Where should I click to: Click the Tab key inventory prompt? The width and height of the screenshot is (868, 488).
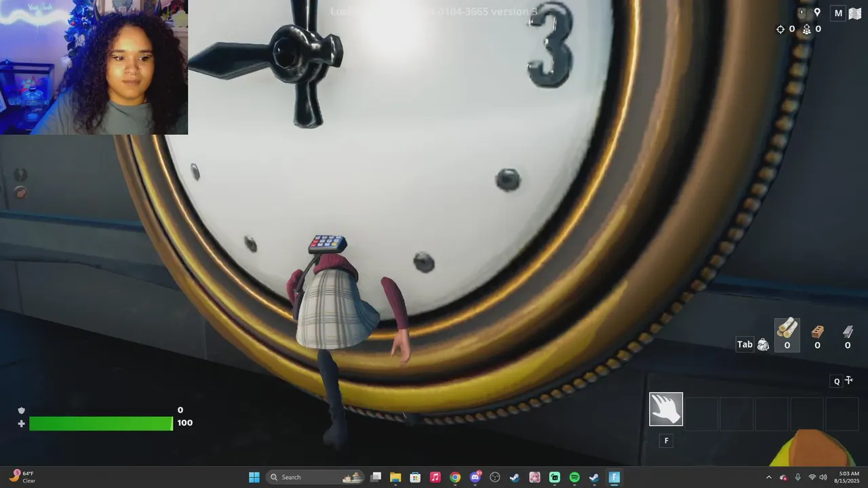click(745, 344)
